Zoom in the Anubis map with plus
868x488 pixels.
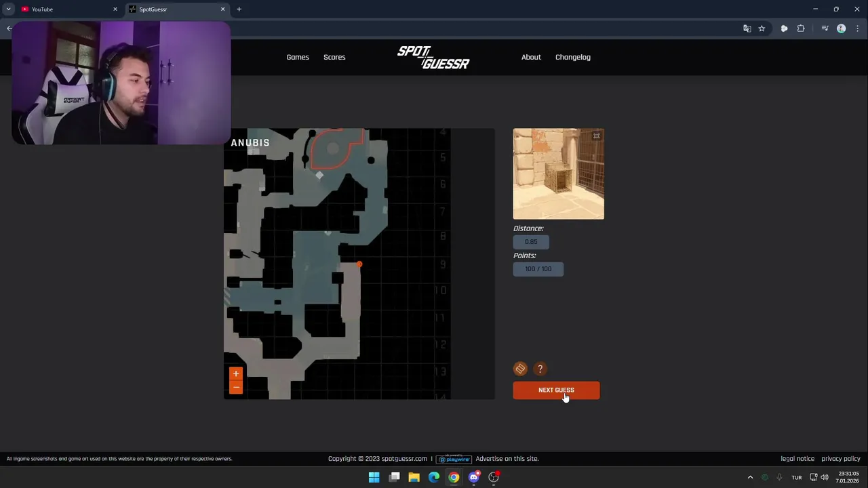[x=236, y=373]
